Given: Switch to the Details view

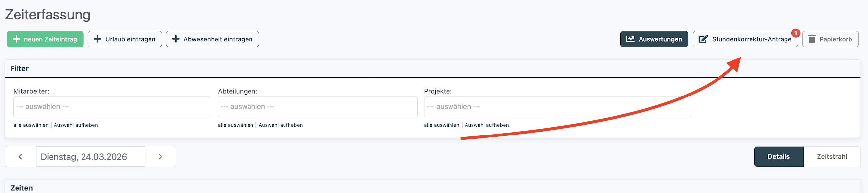Looking at the screenshot, I should coord(778,157).
